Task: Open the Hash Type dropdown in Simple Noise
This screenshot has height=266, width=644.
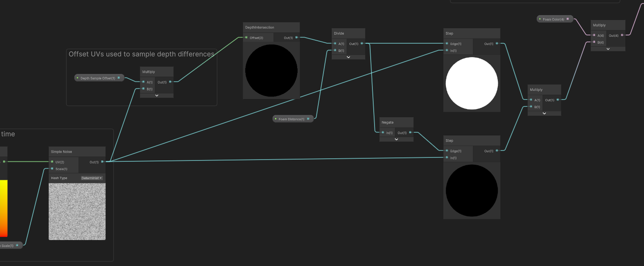Action: [x=91, y=178]
